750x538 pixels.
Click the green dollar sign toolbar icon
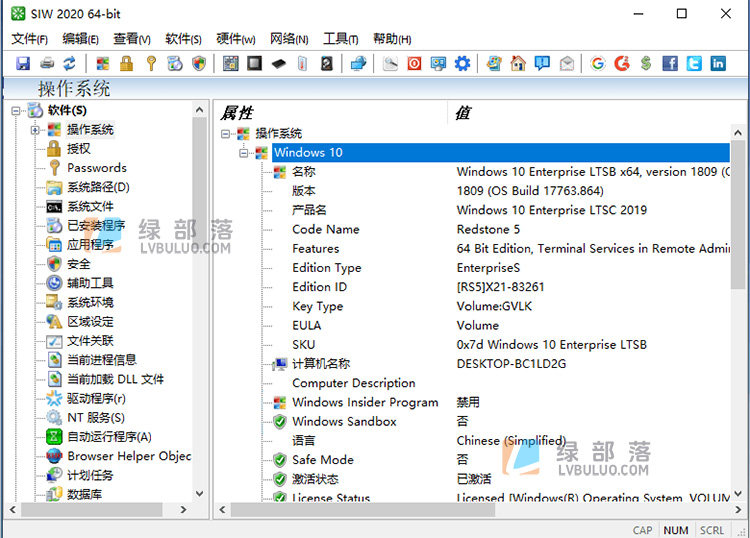(x=646, y=63)
